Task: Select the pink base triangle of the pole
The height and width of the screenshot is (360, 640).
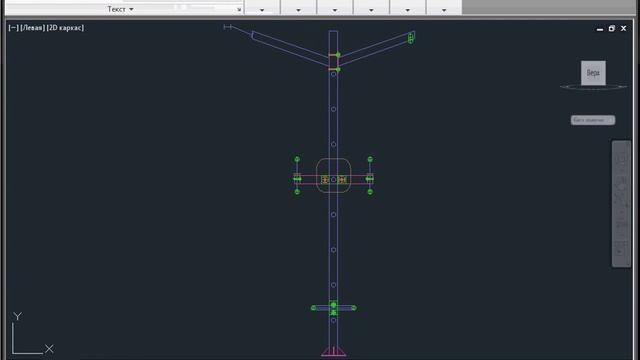Action: pyautogui.click(x=333, y=352)
